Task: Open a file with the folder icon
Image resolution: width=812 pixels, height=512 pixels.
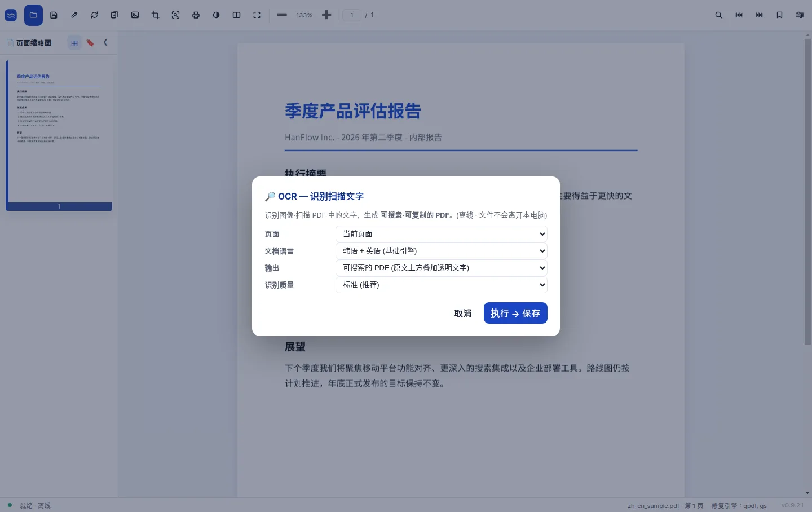Action: pyautogui.click(x=33, y=15)
